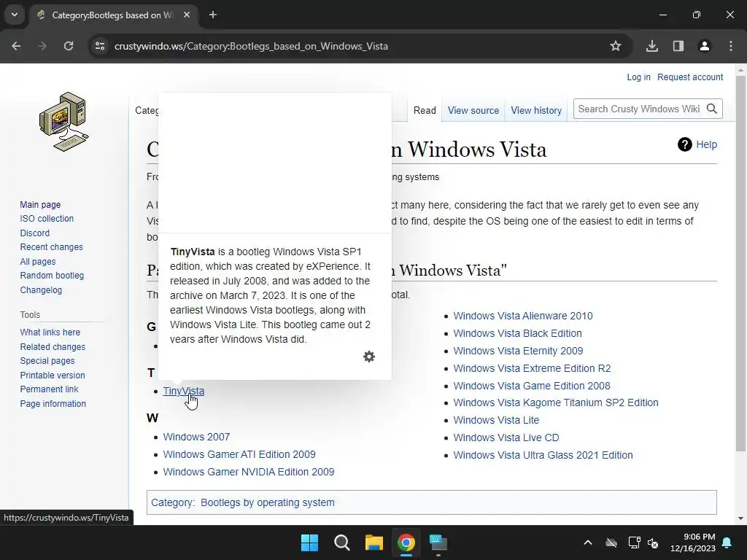The height and width of the screenshot is (560, 747).
Task: View site information icon in address bar
Action: tap(100, 46)
